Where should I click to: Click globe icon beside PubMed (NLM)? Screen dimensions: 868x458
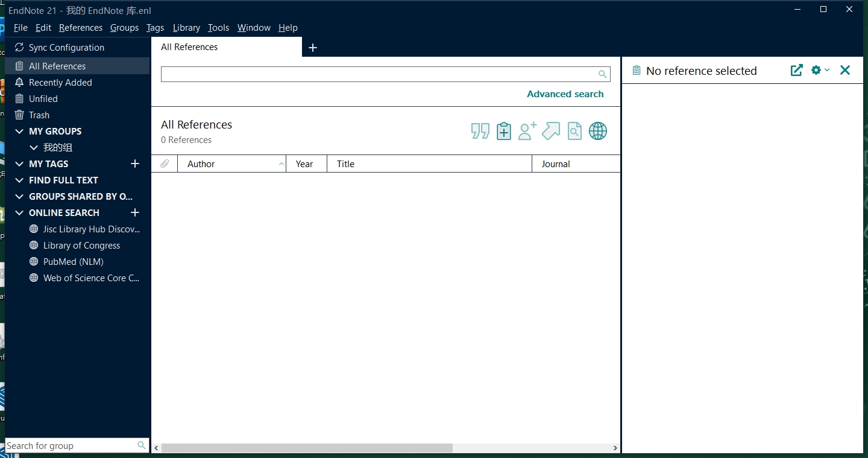tap(34, 262)
